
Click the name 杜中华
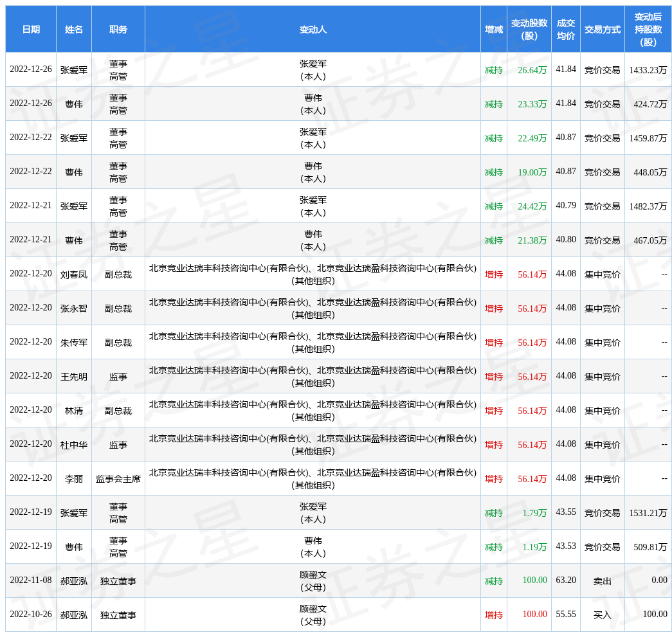pos(74,445)
